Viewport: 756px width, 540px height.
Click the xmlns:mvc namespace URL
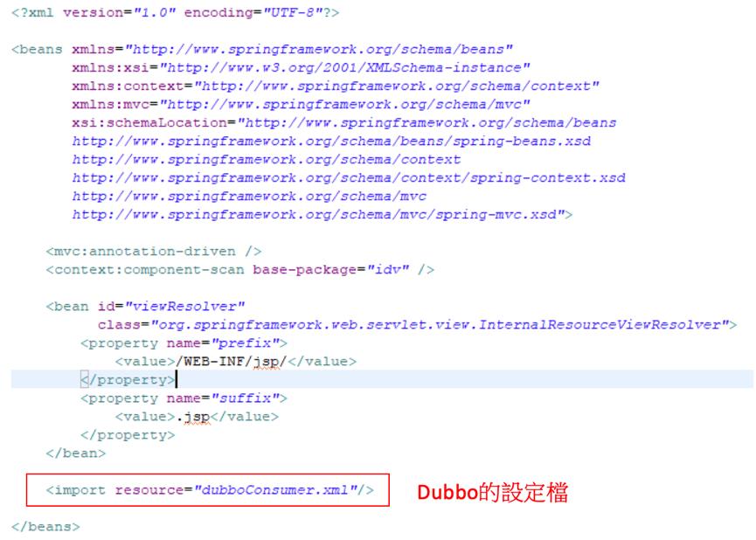click(344, 104)
